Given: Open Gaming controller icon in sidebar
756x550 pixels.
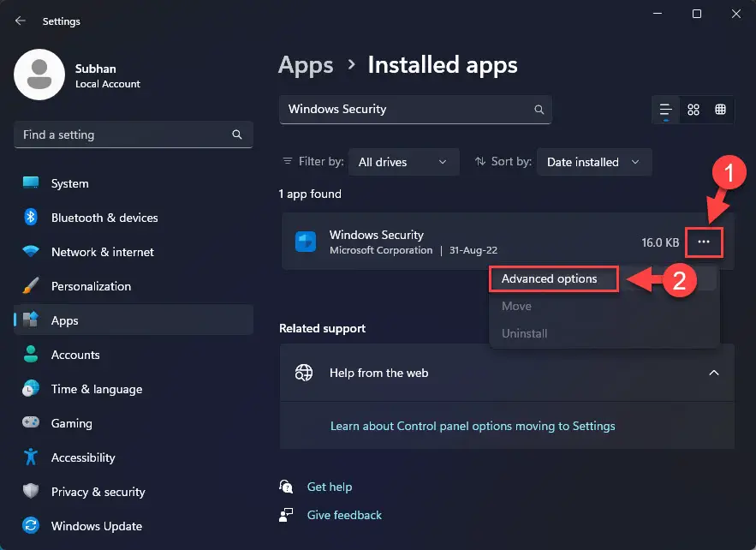Looking at the screenshot, I should (x=31, y=422).
